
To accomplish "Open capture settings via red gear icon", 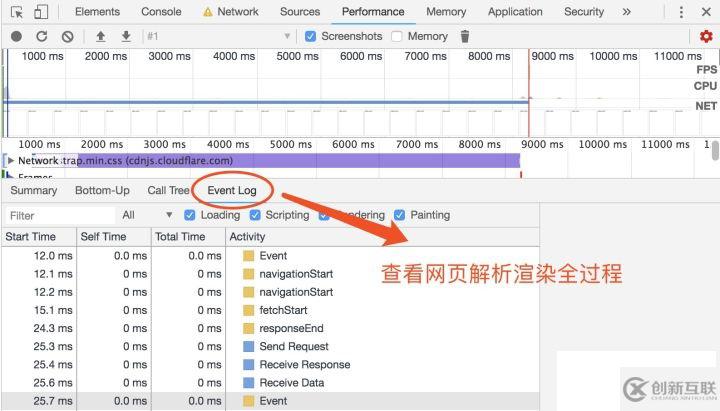I will pyautogui.click(x=706, y=36).
